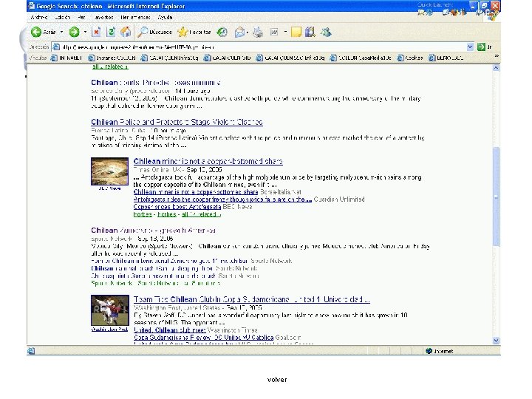Click the soccer players photo thumbnail
This screenshot has width=532, height=399.
coord(110,310)
